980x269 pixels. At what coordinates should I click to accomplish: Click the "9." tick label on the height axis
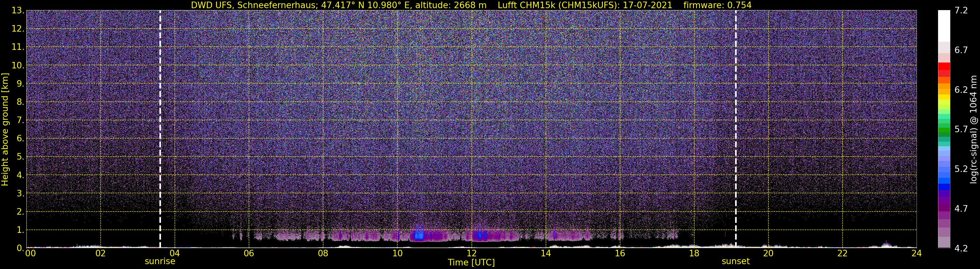(20, 84)
